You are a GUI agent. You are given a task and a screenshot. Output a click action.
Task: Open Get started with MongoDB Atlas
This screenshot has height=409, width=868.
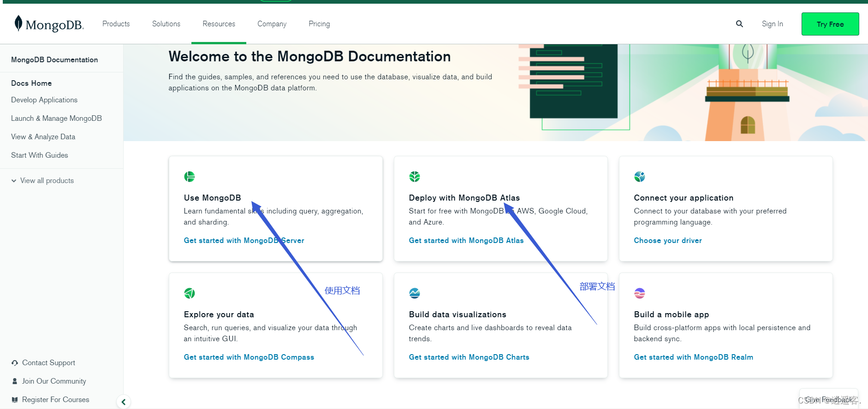(466, 241)
